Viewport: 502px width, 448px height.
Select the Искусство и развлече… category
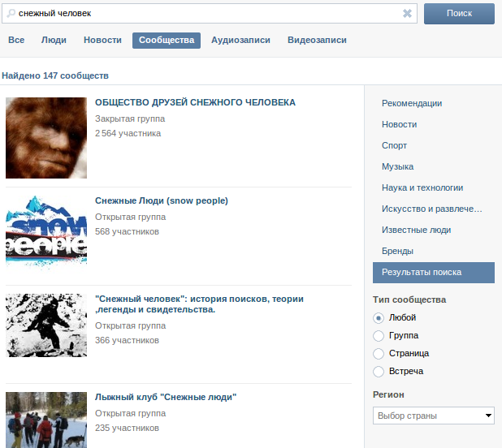click(431, 209)
